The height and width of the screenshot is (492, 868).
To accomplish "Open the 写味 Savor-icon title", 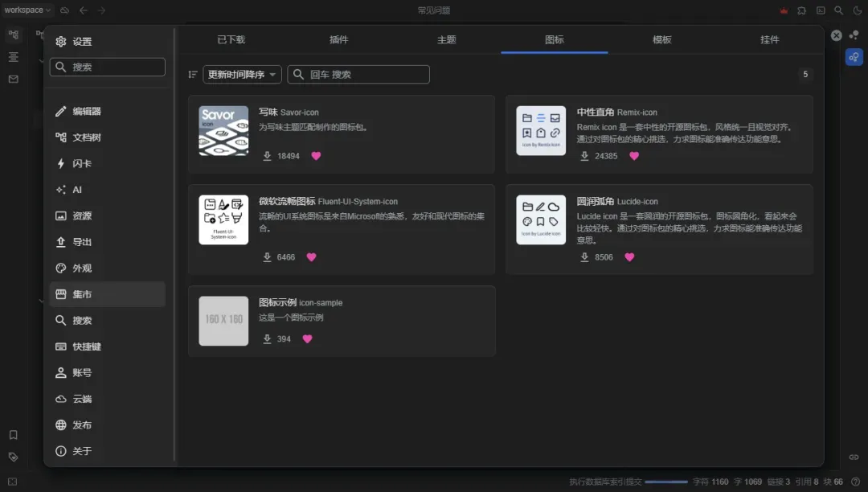I will coord(289,113).
